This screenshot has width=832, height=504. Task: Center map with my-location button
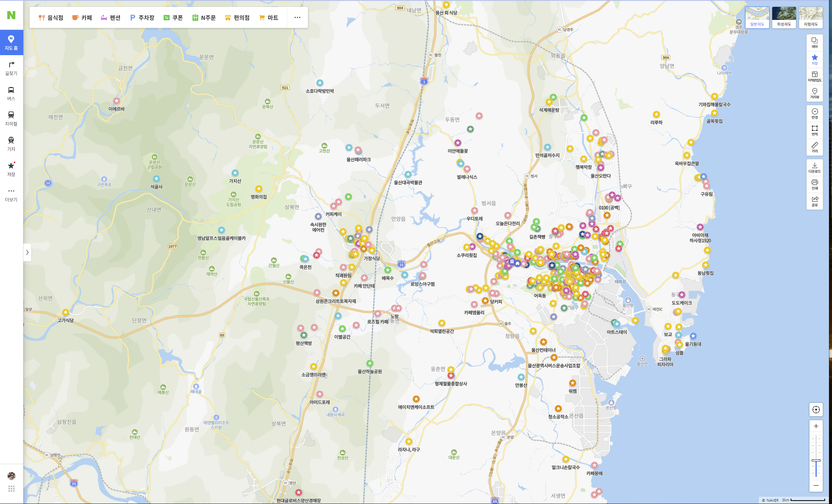(x=816, y=409)
